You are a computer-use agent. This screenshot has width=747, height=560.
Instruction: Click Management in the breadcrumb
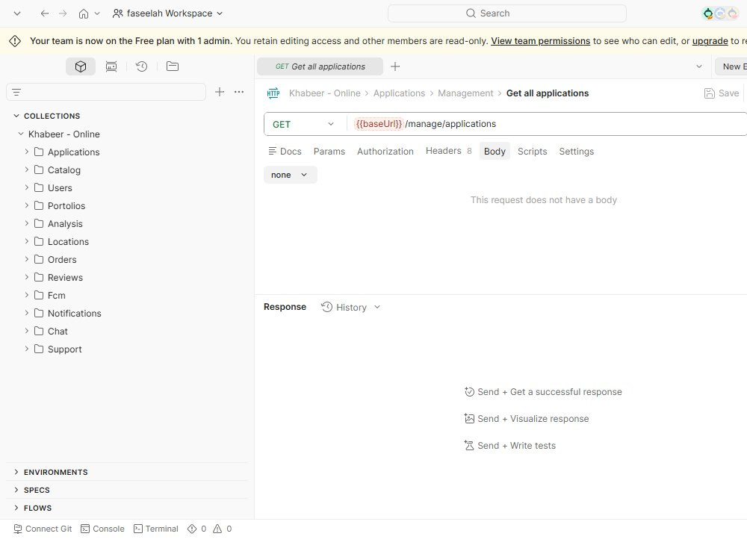pyautogui.click(x=465, y=93)
